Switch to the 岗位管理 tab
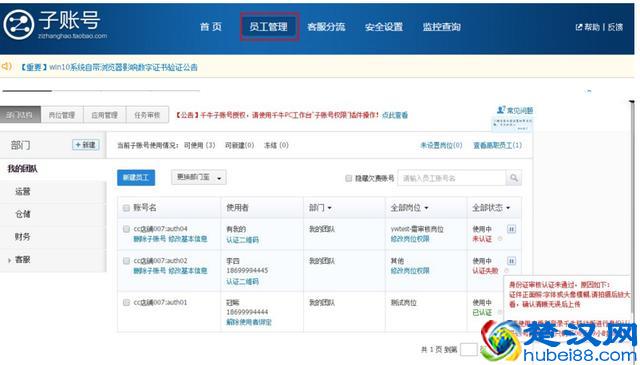 click(62, 115)
